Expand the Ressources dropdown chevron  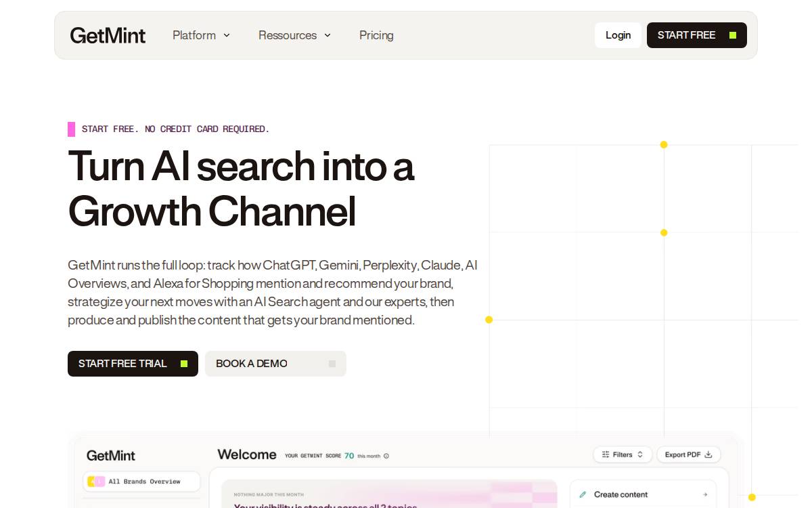coord(328,35)
